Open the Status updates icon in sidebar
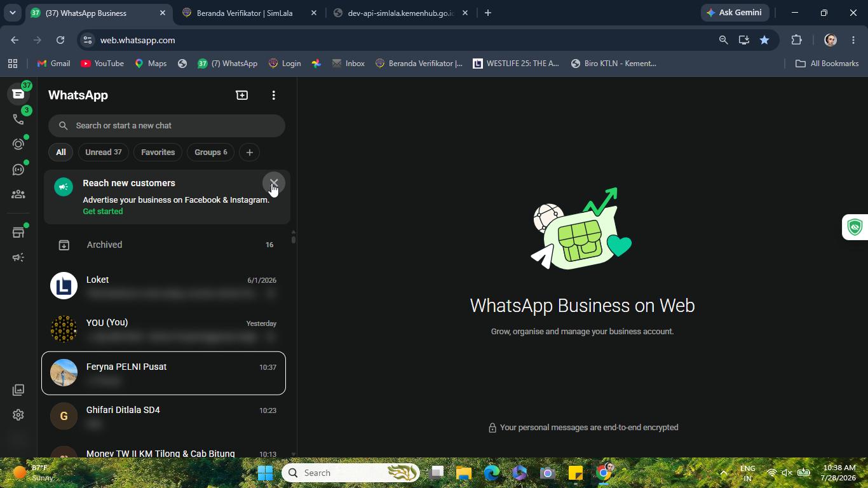Viewport: 868px width, 488px height. coord(18,144)
